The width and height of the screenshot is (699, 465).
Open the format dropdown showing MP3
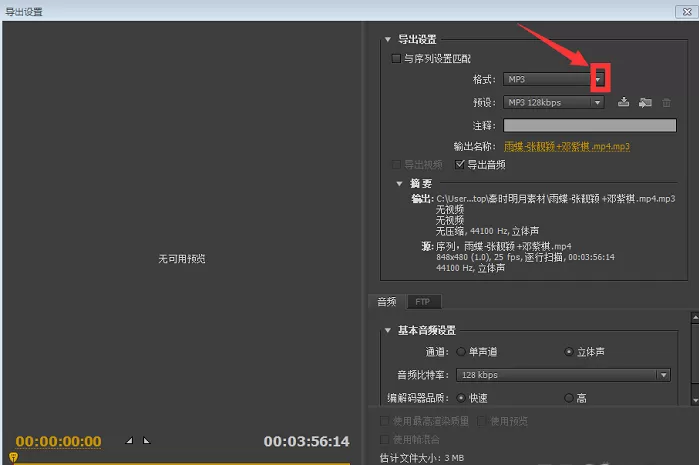pyautogui.click(x=554, y=79)
